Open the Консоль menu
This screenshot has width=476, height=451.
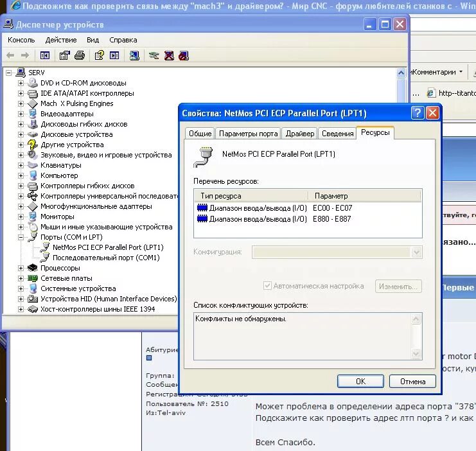tap(21, 40)
